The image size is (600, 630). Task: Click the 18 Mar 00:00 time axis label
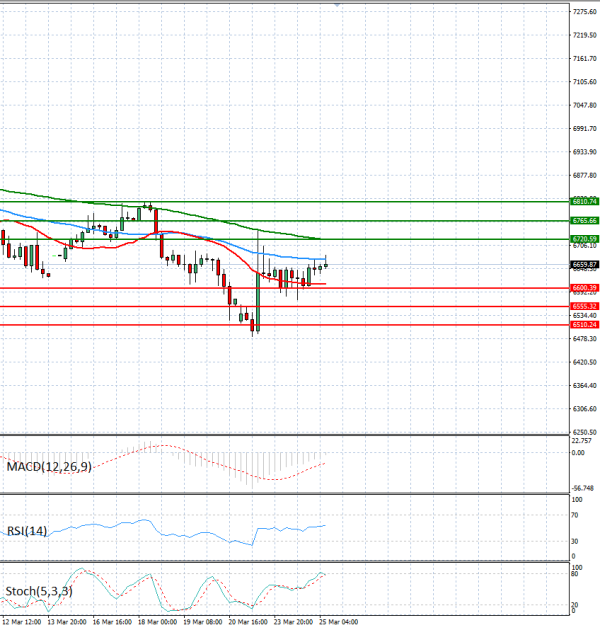155,621
